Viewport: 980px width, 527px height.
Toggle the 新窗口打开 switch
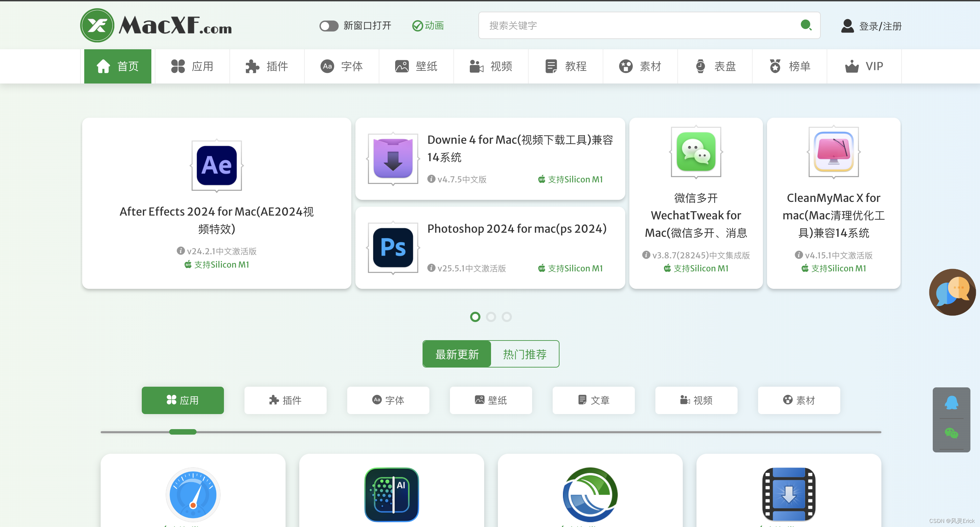click(x=329, y=26)
